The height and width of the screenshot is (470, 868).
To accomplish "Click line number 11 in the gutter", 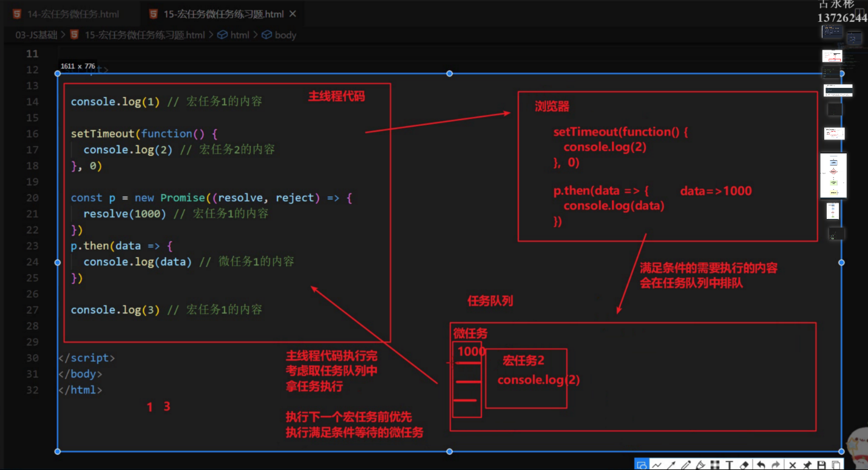I will pos(32,53).
